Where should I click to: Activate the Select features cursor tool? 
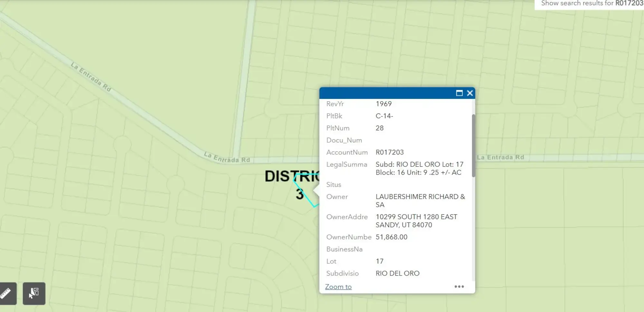(x=34, y=293)
